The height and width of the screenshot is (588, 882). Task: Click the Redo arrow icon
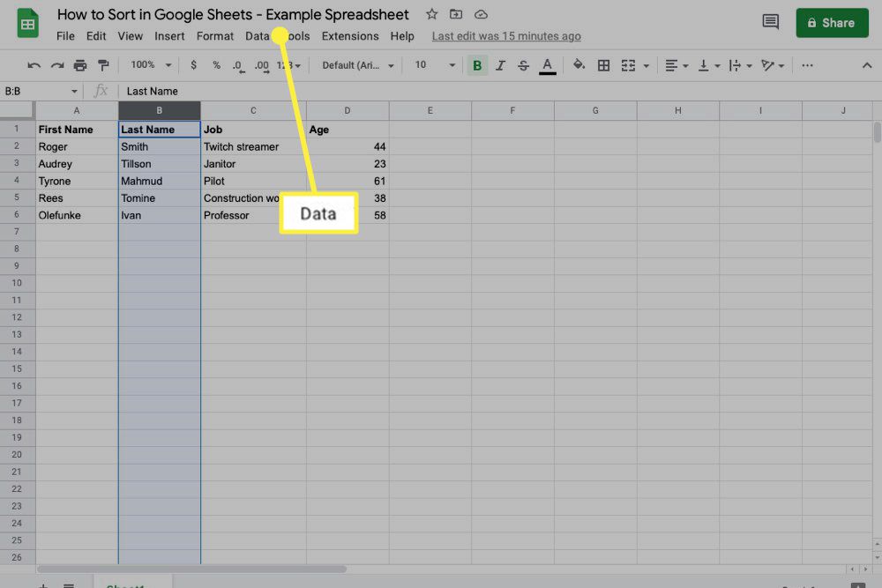tap(56, 66)
